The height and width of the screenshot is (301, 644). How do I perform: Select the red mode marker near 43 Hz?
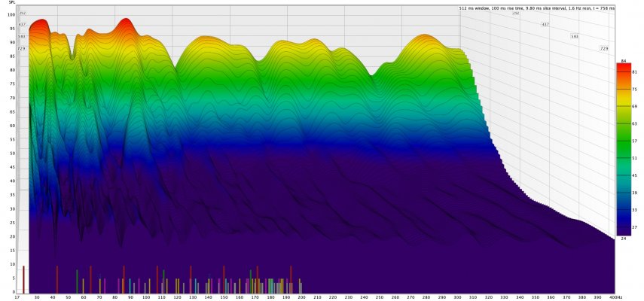[57, 280]
